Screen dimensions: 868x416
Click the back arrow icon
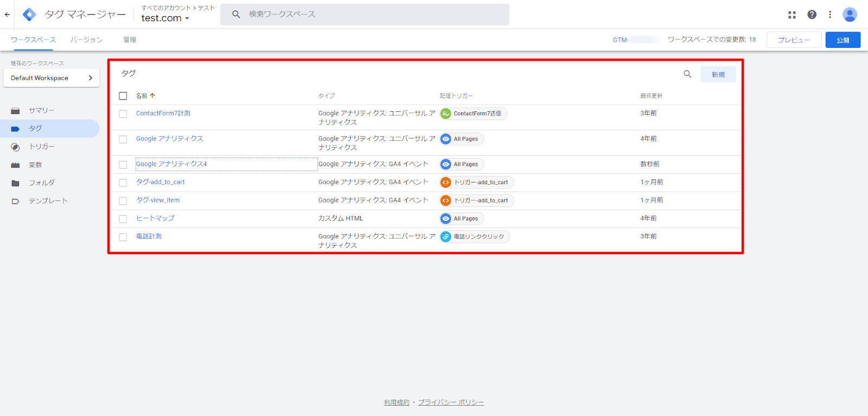pyautogui.click(x=7, y=15)
